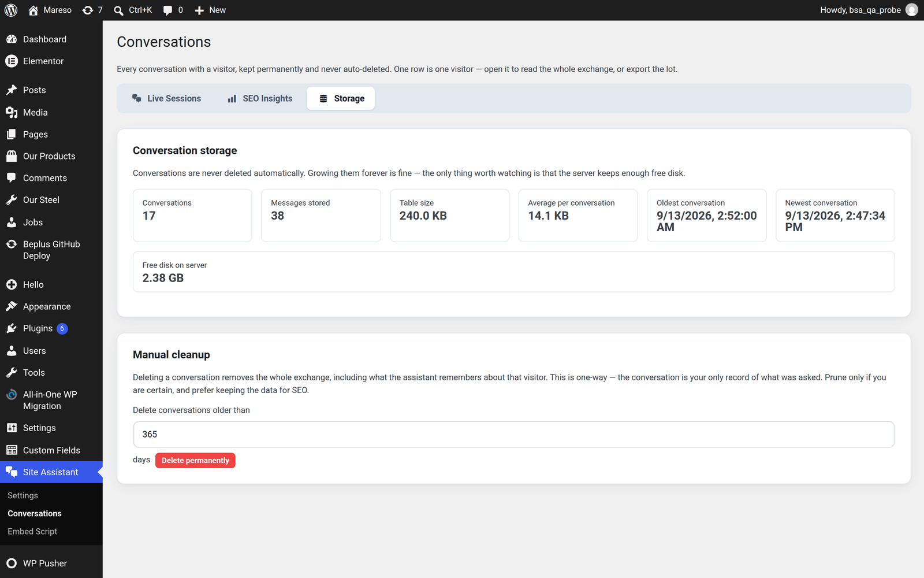Click the Users icon
This screenshot has width=924, height=578.
tap(12, 351)
